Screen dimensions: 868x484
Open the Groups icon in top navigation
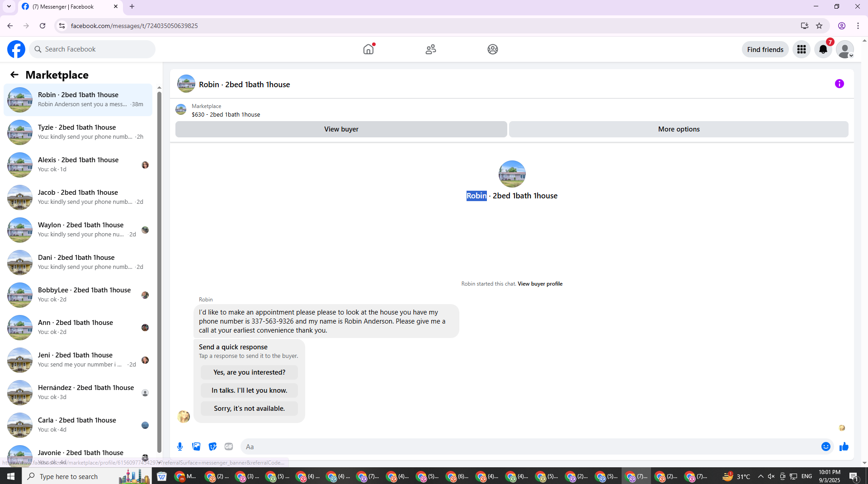coord(493,49)
